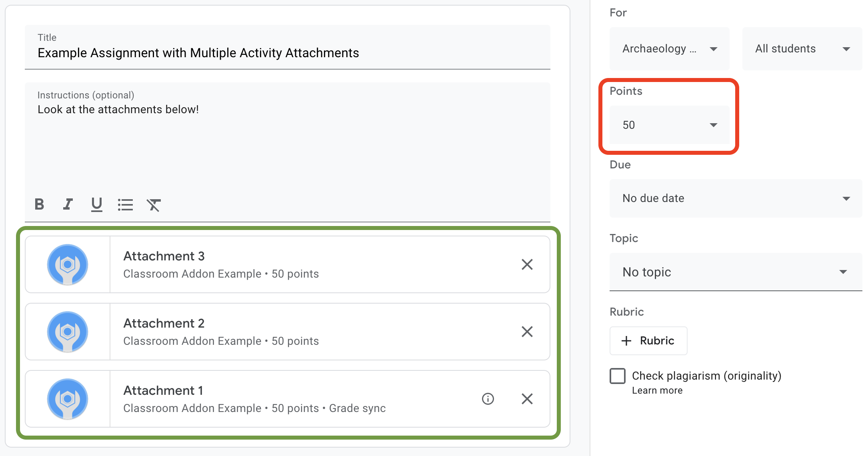This screenshot has width=868, height=456.
Task: Expand the Points value dropdown
Action: click(713, 125)
